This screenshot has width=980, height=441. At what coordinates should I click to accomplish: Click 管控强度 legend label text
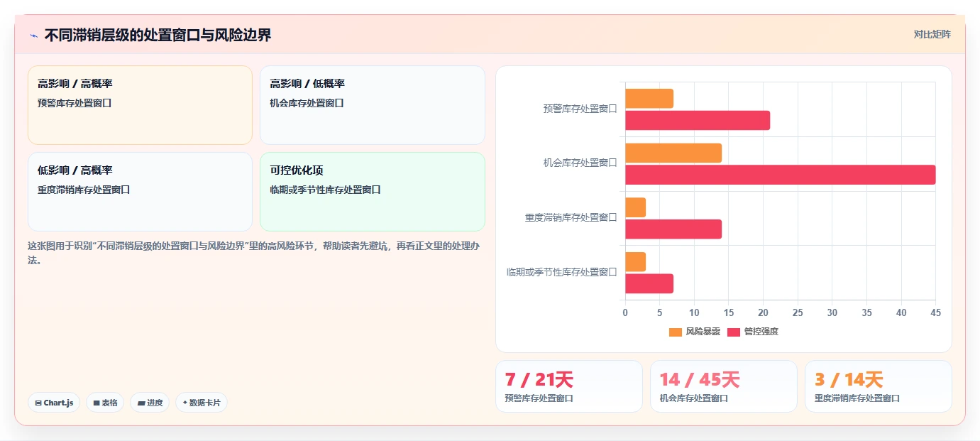point(761,332)
